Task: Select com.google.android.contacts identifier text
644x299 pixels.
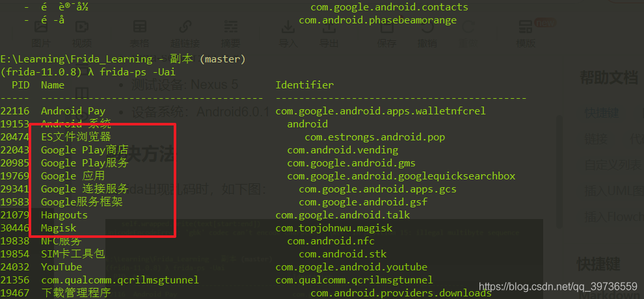Action: coord(390,7)
